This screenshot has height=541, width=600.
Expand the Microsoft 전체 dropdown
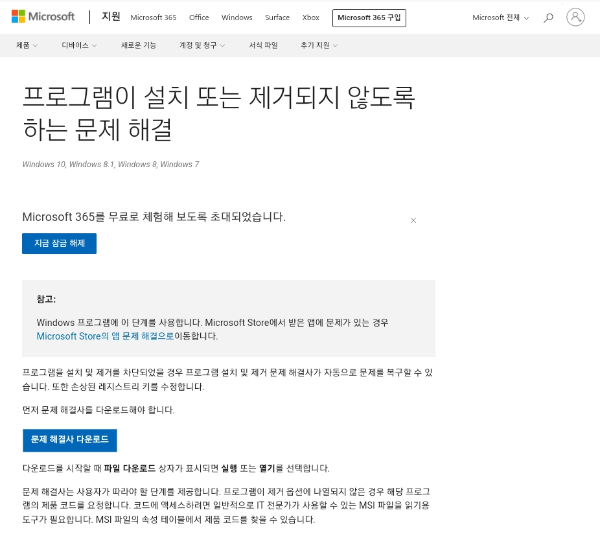coord(501,18)
